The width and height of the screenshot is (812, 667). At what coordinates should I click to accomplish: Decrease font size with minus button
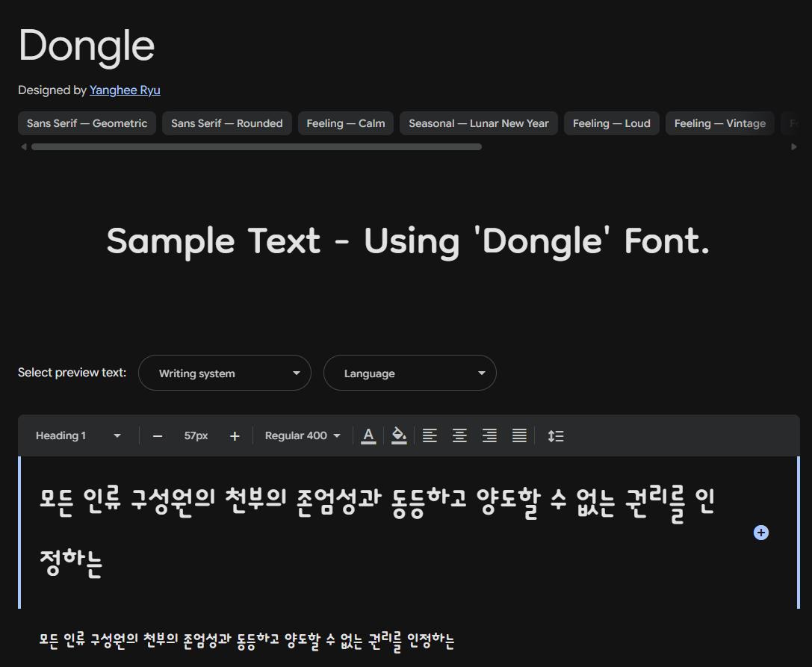pos(158,436)
